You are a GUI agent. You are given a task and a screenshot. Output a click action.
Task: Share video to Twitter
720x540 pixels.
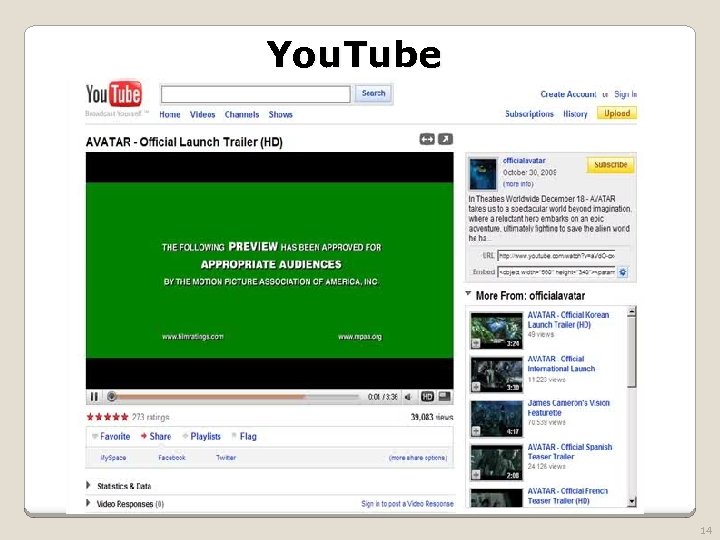point(226,458)
